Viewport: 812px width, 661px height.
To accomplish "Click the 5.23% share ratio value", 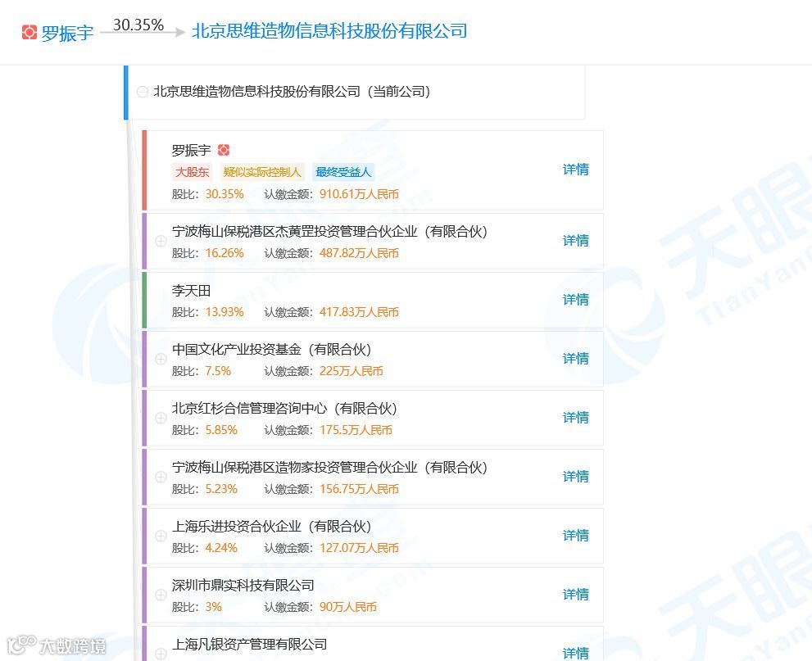I will point(221,489).
